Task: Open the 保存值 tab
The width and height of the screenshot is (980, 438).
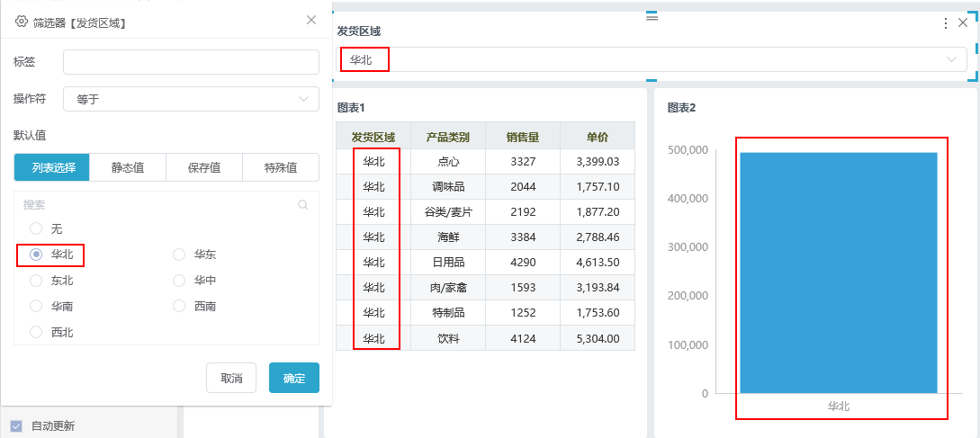Action: pos(204,167)
